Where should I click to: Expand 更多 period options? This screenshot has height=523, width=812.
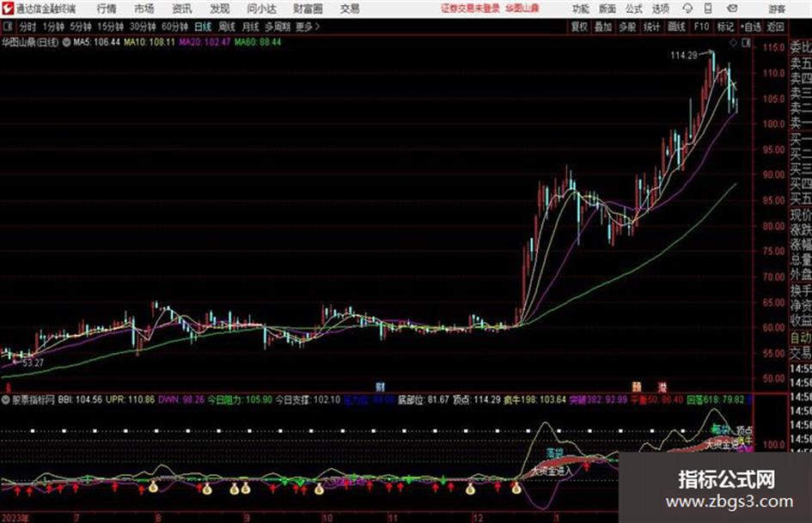coord(308,27)
